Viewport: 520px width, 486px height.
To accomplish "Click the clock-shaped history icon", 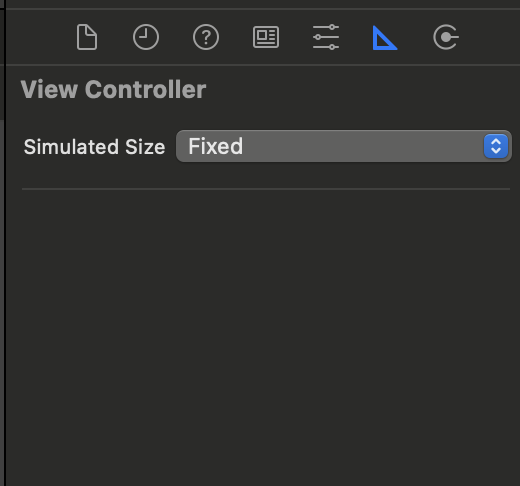I will point(146,37).
